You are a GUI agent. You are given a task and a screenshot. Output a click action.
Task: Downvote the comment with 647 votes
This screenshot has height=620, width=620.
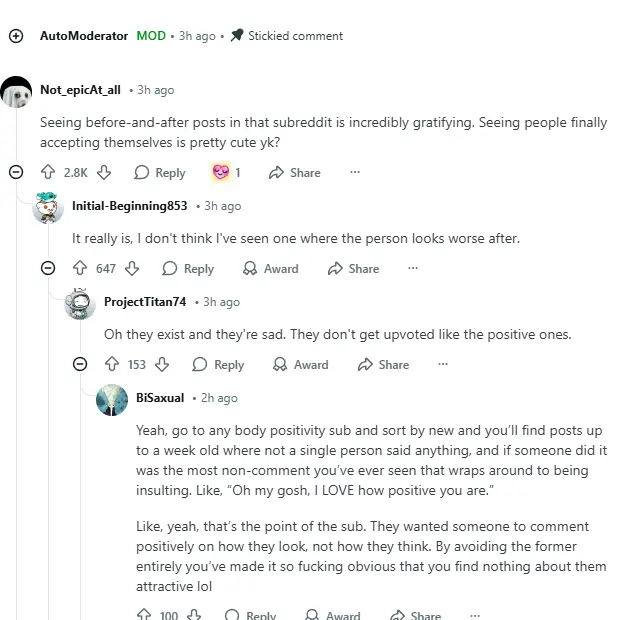[131, 268]
